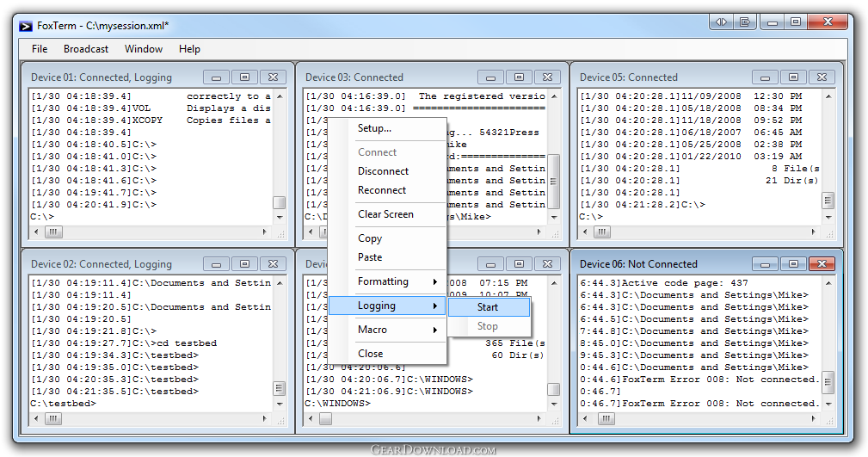Click horizontal scrollbar thumb in Device 01
The width and height of the screenshot is (868, 457).
(53, 232)
